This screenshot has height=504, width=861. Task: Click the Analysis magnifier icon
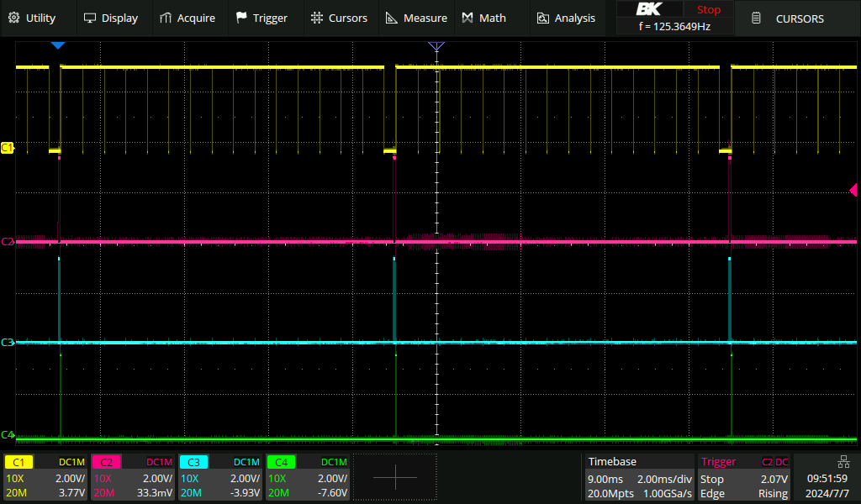(x=542, y=18)
